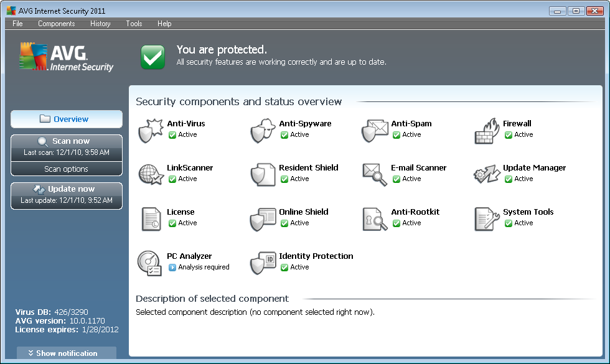Switch to the Overview section
Screen dimensions: 610x364
pos(67,119)
